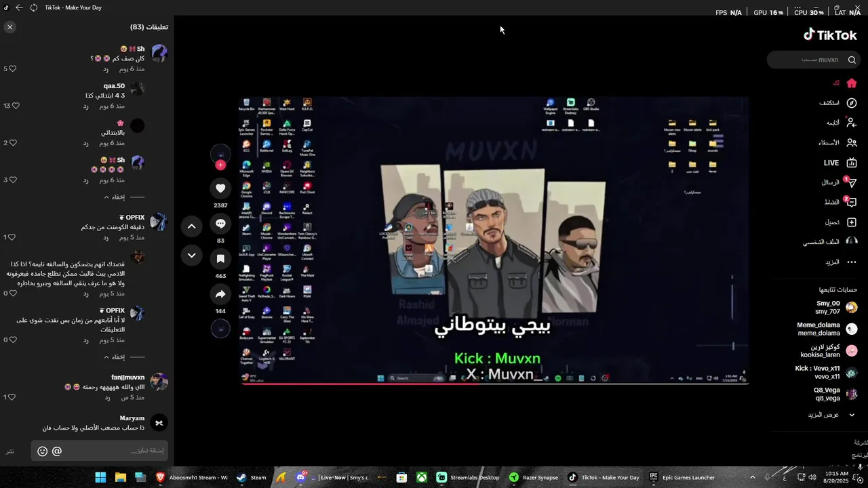Go to next video down chevron
This screenshot has height=488, width=868.
tap(191, 256)
